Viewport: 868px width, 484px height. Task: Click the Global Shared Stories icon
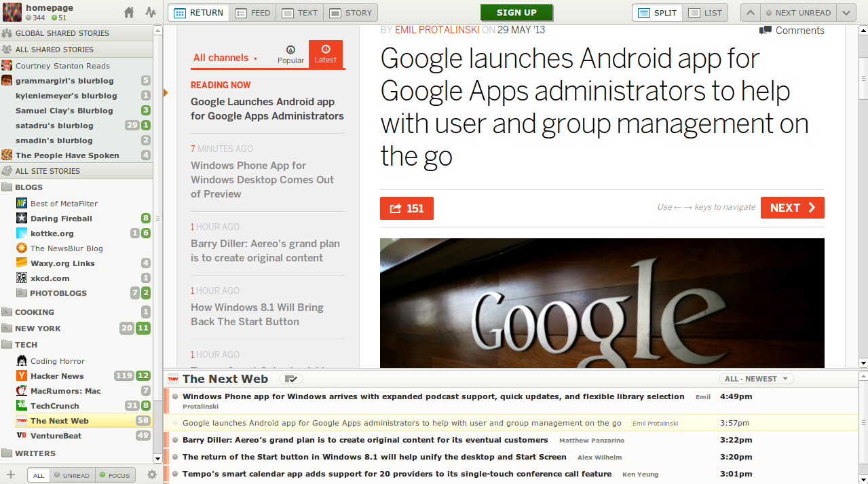(x=7, y=33)
